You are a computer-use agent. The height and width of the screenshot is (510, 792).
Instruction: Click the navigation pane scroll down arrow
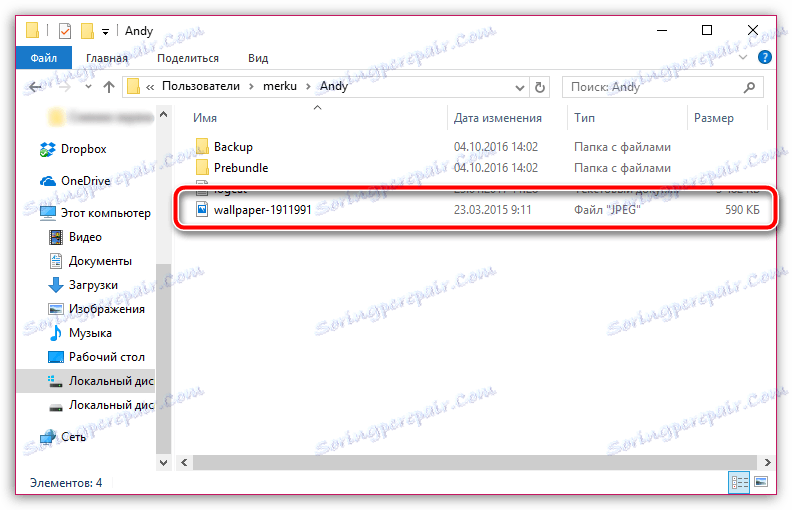point(164,462)
